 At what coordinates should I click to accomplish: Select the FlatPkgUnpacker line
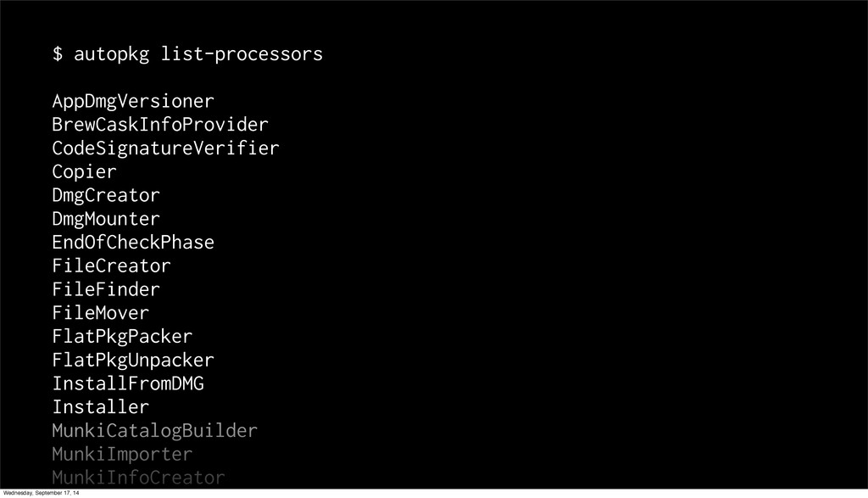point(133,360)
